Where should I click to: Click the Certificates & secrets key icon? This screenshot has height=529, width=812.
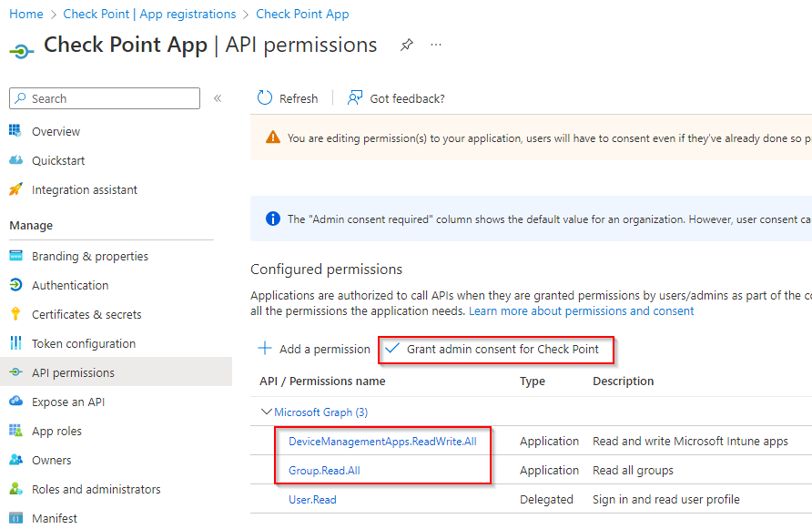click(15, 314)
